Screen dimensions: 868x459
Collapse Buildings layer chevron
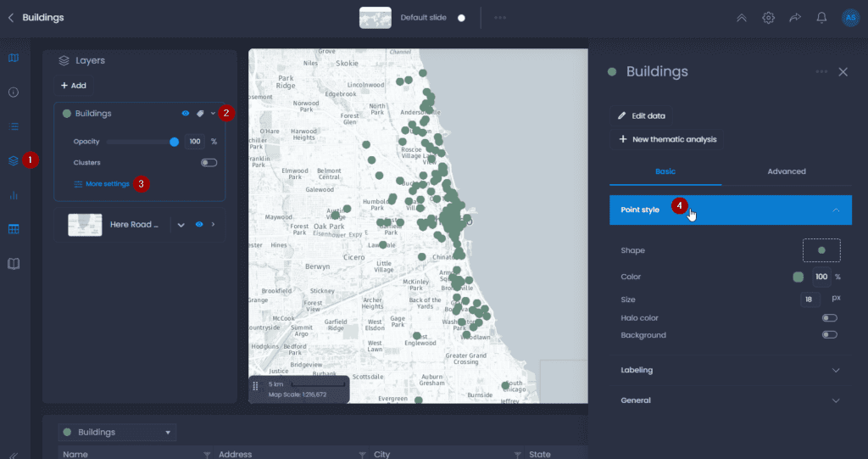point(213,113)
